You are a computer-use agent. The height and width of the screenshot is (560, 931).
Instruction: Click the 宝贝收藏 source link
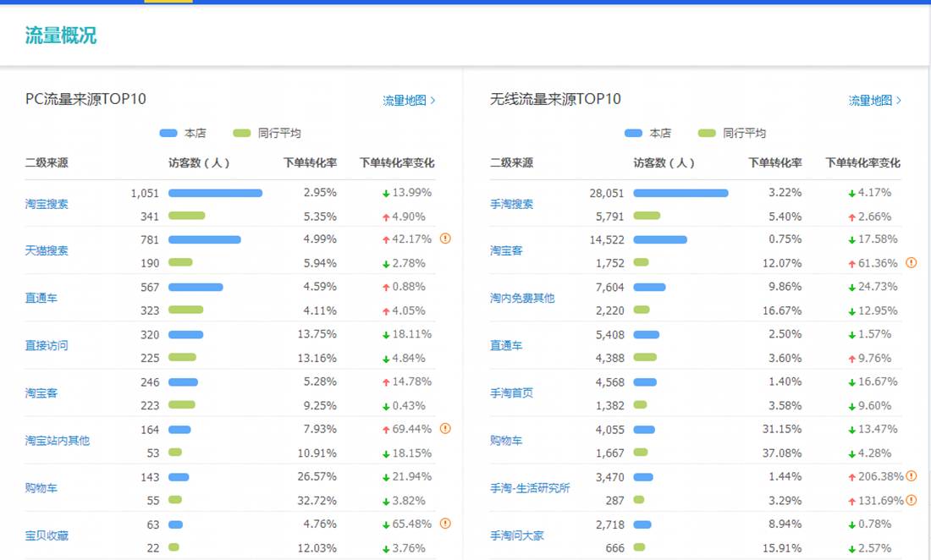(47, 535)
